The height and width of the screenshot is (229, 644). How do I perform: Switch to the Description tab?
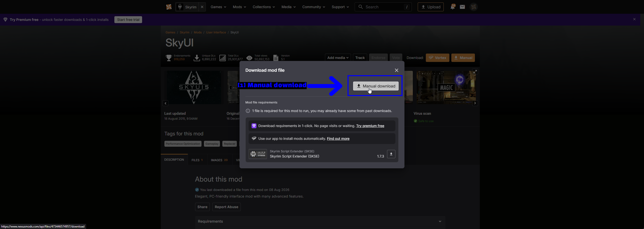pos(174,160)
